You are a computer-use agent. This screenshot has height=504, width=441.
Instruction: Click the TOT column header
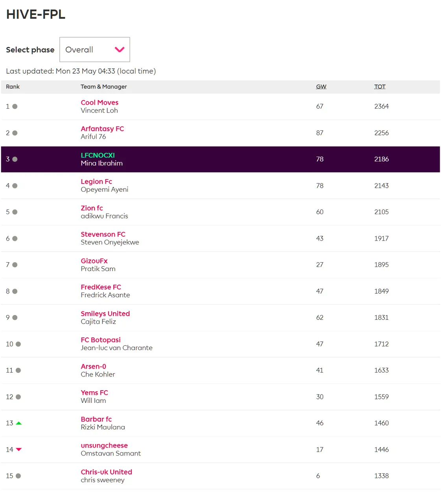(x=380, y=87)
